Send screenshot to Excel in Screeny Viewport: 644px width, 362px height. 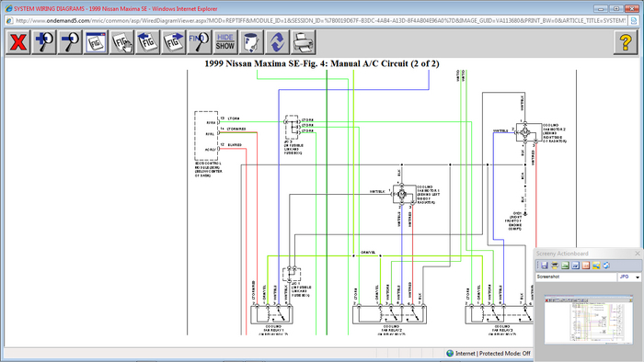pyautogui.click(x=565, y=266)
